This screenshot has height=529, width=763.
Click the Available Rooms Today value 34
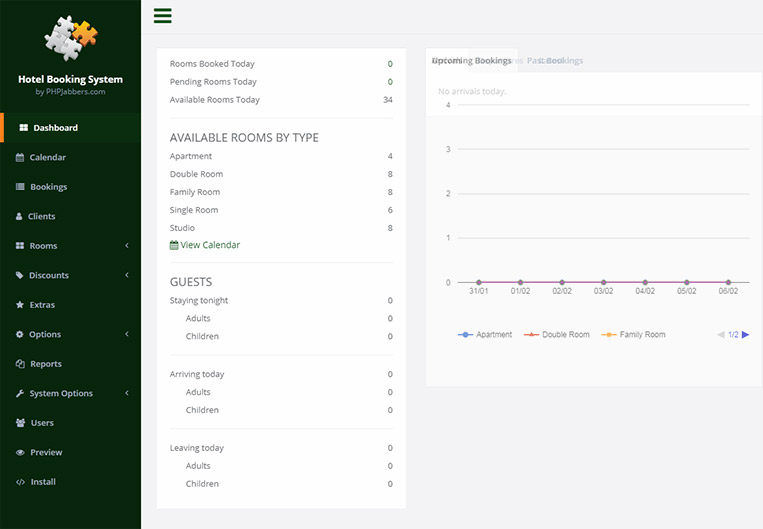388,100
